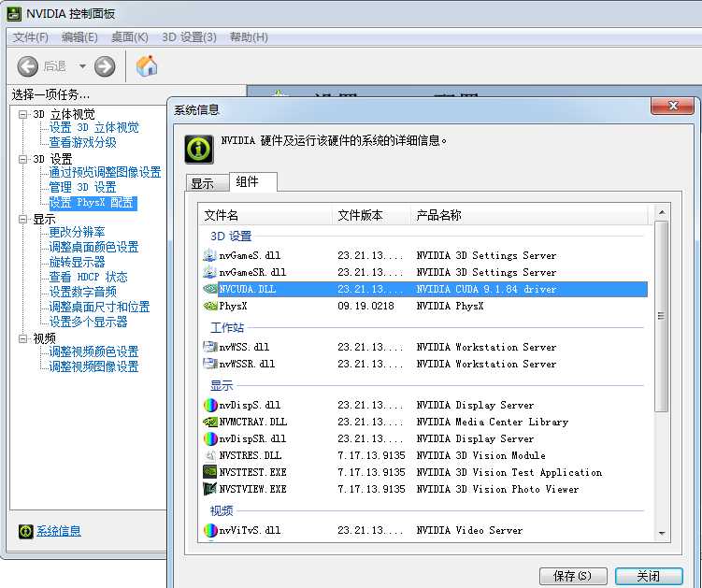Open 查看 HDCP 状态 task
This screenshot has height=588, width=702.
click(88, 277)
